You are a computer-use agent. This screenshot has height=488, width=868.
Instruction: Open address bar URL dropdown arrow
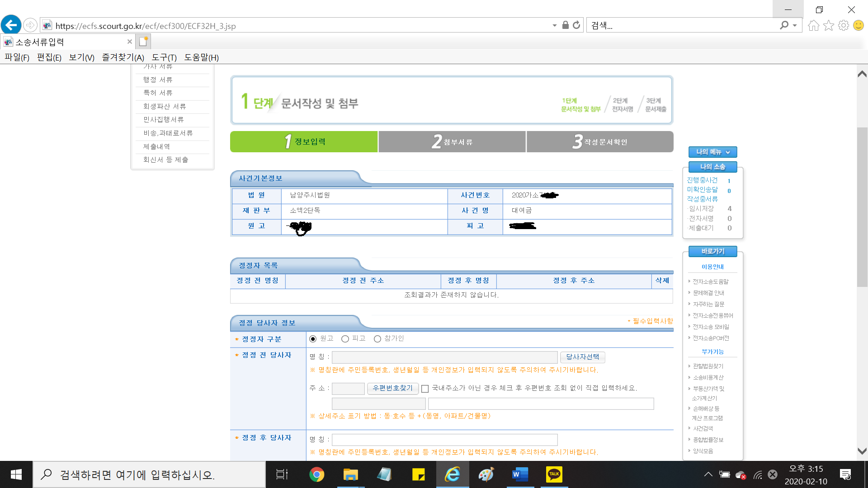coord(554,26)
